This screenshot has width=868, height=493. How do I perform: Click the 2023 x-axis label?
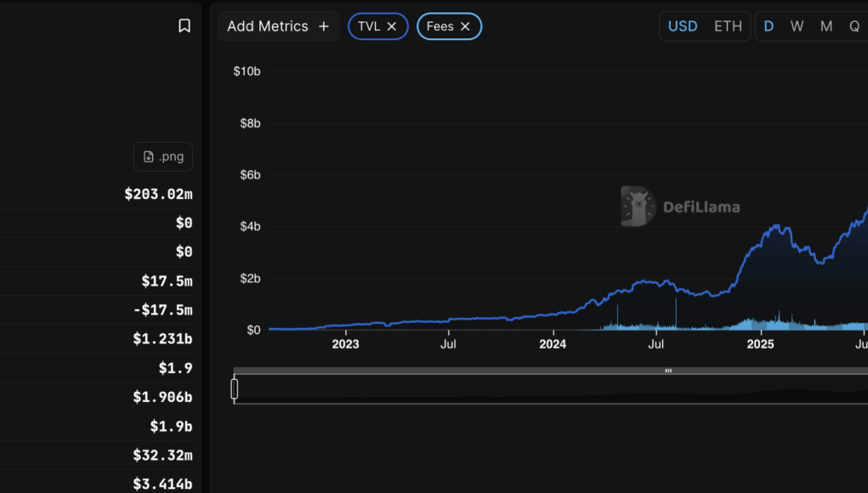coord(345,344)
